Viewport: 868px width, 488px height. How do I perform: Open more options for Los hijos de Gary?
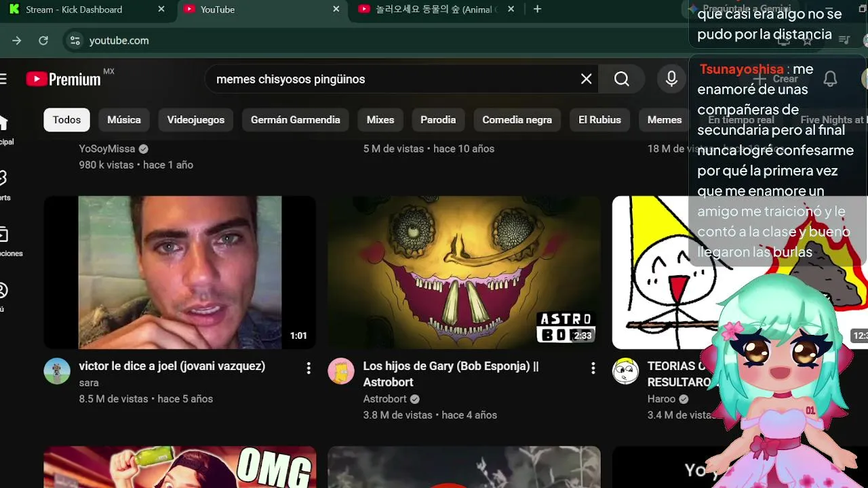click(593, 368)
